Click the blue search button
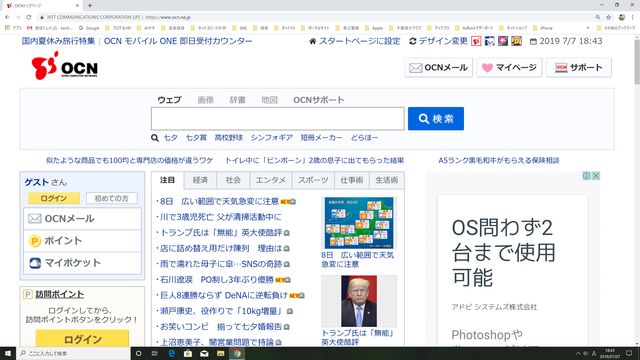 pyautogui.click(x=436, y=119)
